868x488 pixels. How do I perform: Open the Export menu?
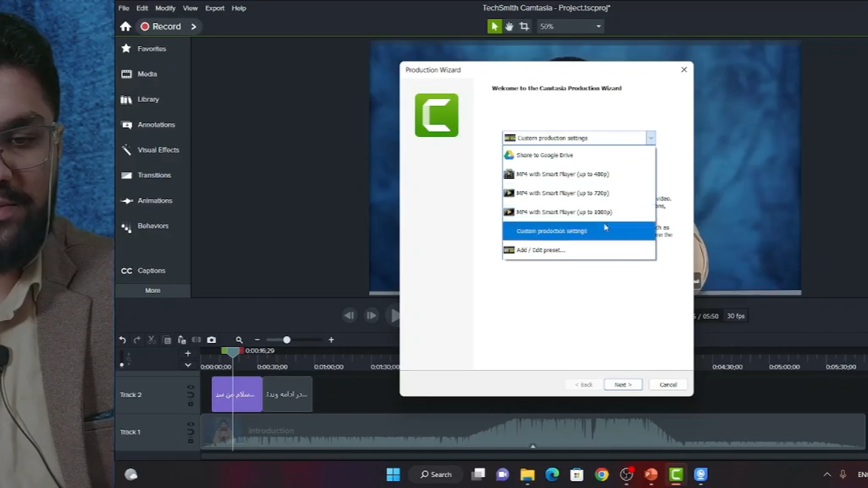(x=214, y=8)
